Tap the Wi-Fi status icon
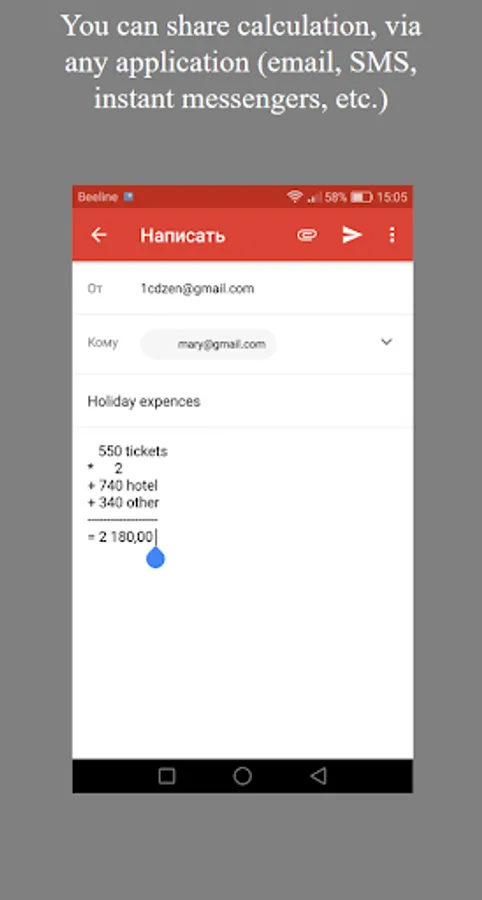This screenshot has width=482, height=900. pos(295,197)
